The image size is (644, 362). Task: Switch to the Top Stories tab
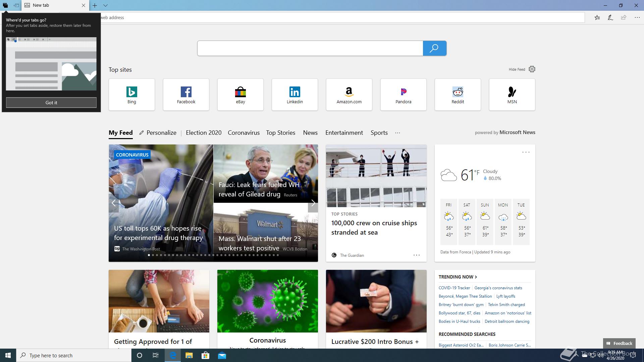pos(281,133)
